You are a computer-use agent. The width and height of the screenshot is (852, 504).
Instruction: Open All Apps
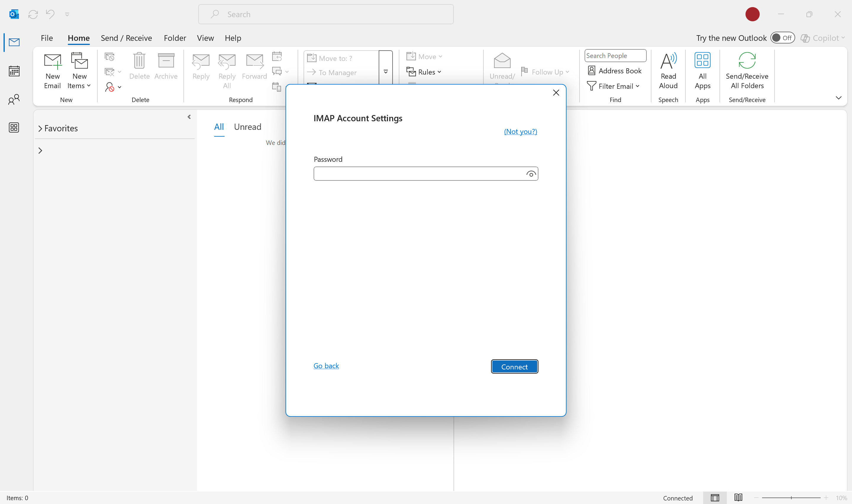tap(703, 71)
